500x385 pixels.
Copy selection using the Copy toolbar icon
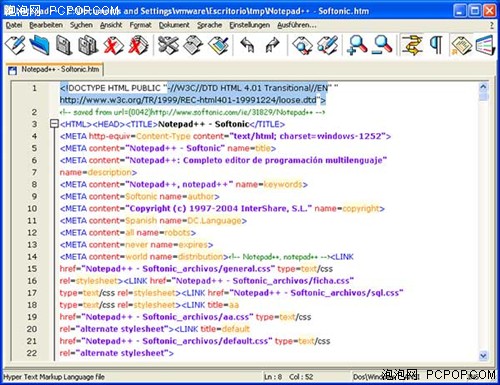(x=193, y=45)
